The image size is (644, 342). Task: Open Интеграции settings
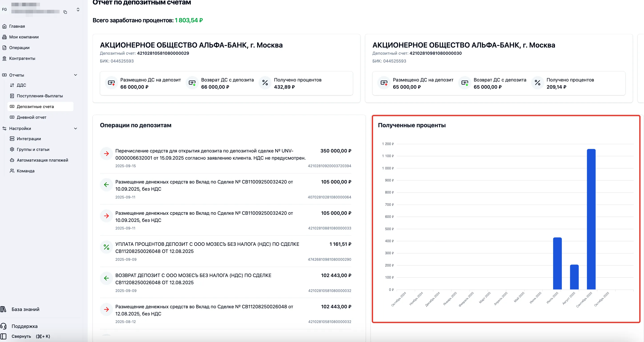point(29,139)
